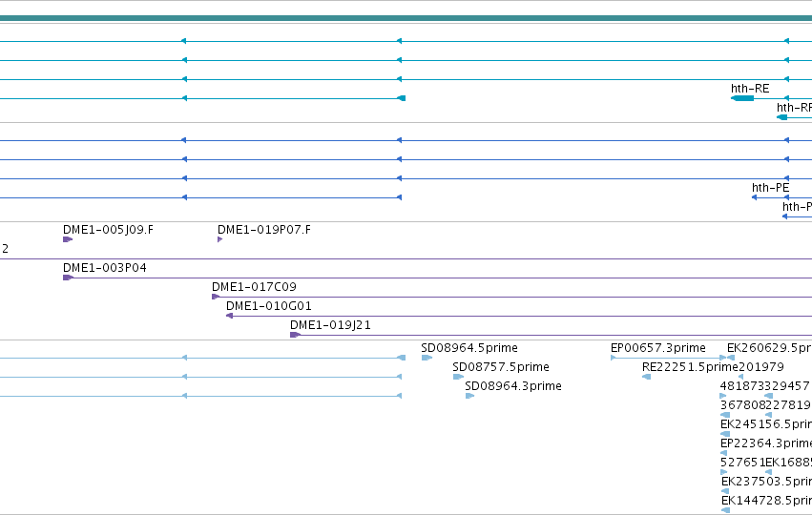812x515 pixels.
Task: Select the purple arrow glyph below DME1-005J09.F
Action: tap(68, 239)
